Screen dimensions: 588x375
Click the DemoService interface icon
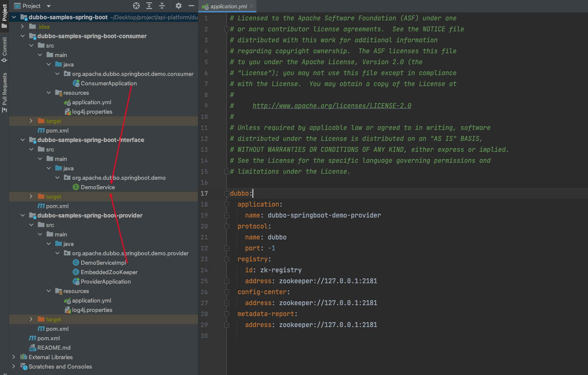pos(76,187)
